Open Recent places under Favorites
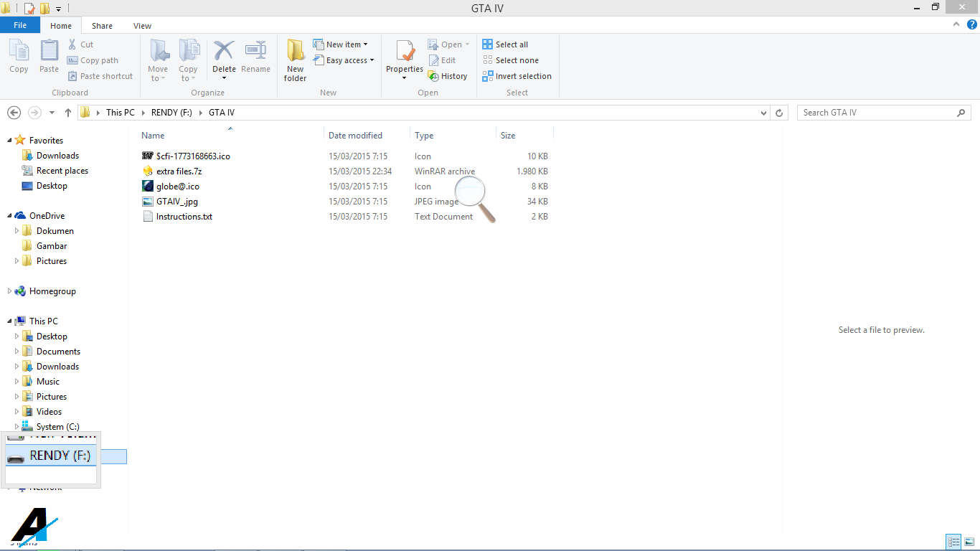The image size is (980, 551). point(62,171)
